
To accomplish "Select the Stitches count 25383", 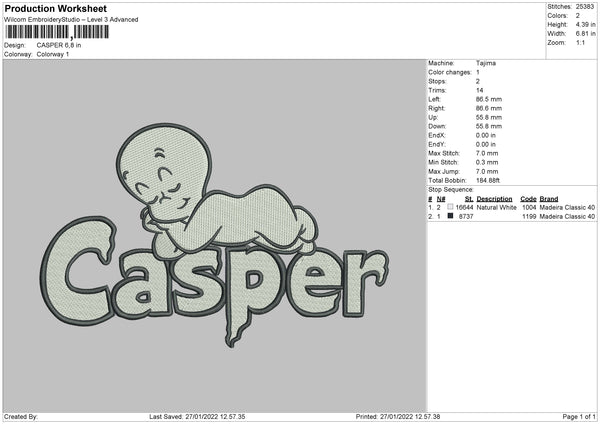I will (585, 7).
